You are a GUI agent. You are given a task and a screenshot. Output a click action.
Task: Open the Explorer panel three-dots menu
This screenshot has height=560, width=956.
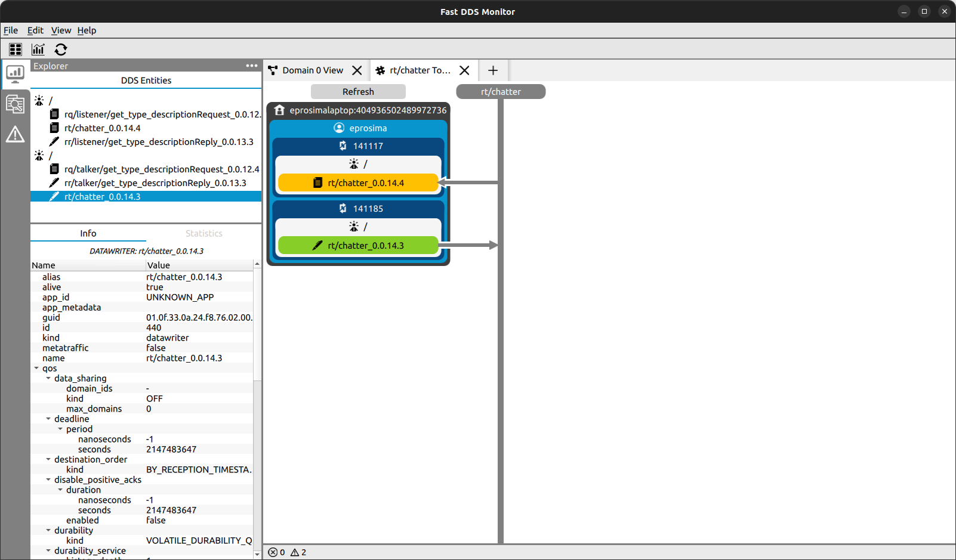252,66
